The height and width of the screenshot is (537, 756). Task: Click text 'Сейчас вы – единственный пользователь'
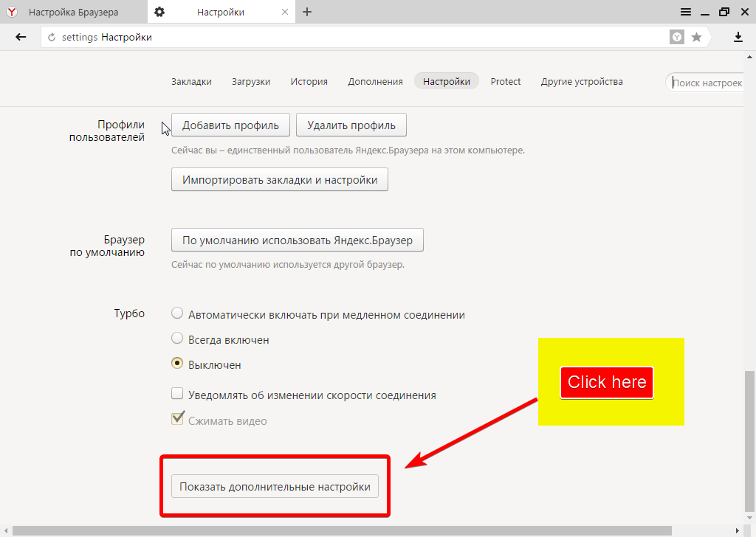(x=262, y=150)
